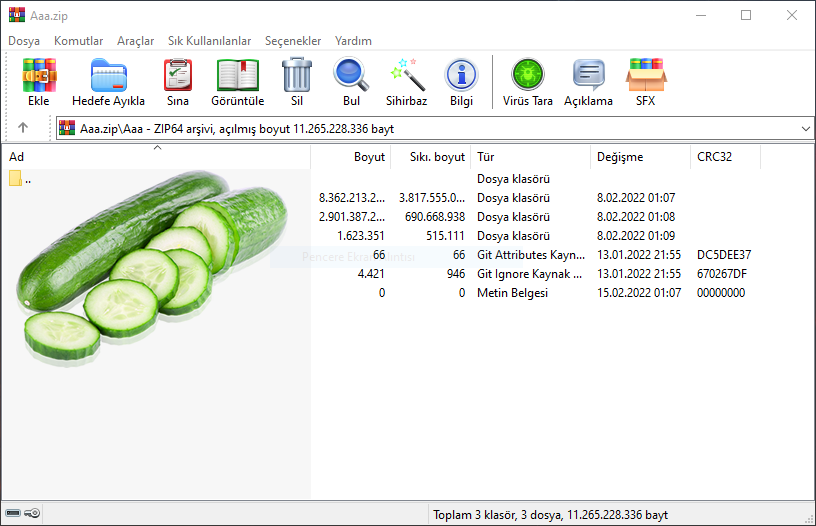Click the Ekle (Add) toolbar icon
The width and height of the screenshot is (816, 526).
(x=39, y=76)
